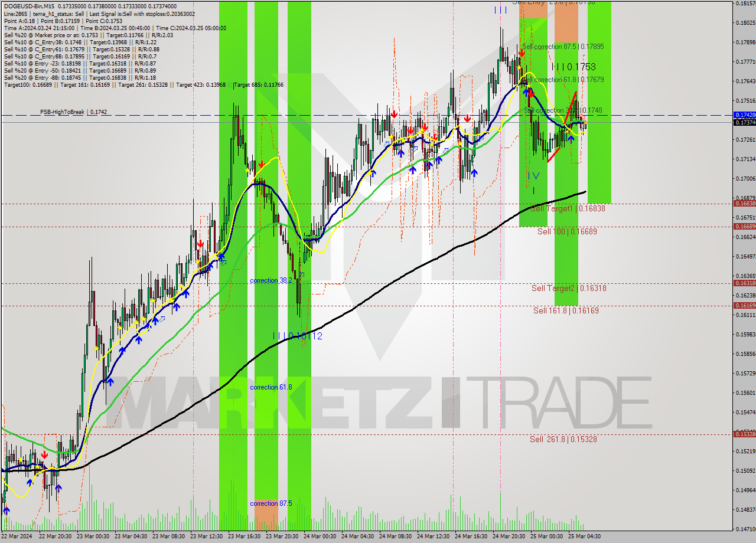Click 'Sell correction 87.5 | 0.17895' label
This screenshot has width=756, height=543.
click(x=563, y=46)
